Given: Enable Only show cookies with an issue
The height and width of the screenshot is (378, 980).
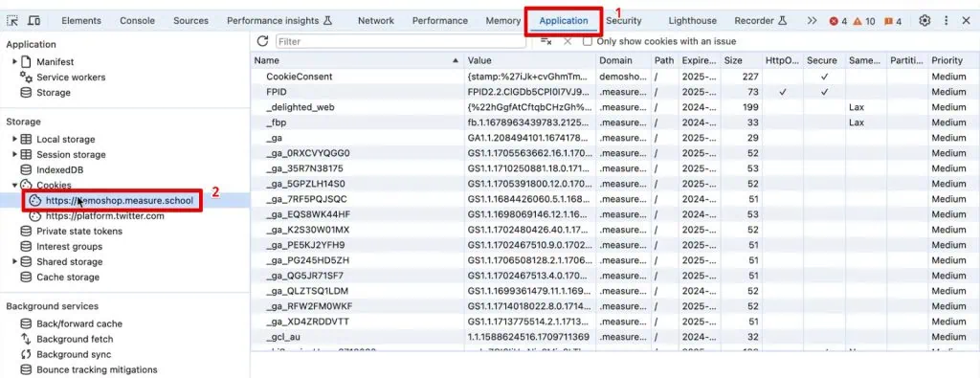Looking at the screenshot, I should (x=587, y=41).
